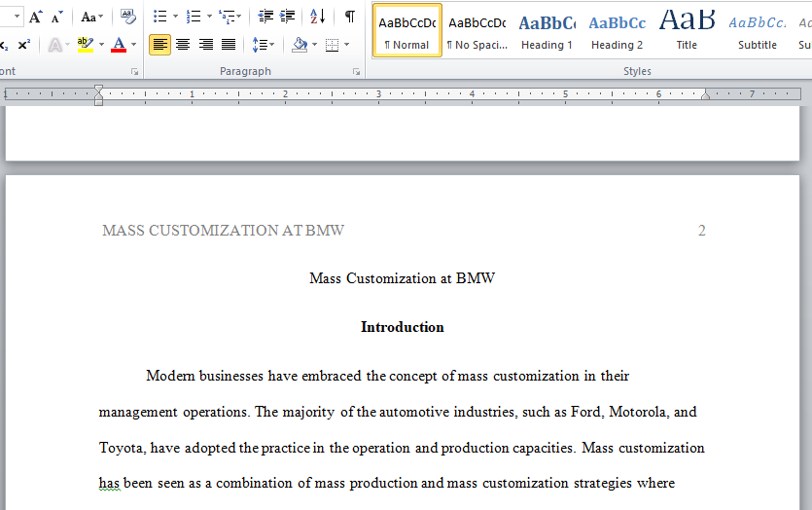Apply the Heading 2 style
Screen dimensions: 812x510
[x=617, y=30]
